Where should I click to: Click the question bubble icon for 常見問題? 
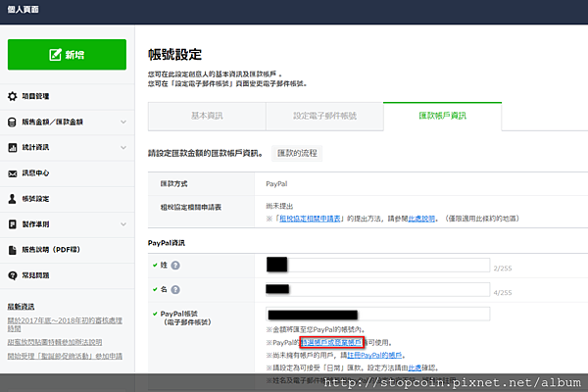pyautogui.click(x=13, y=275)
